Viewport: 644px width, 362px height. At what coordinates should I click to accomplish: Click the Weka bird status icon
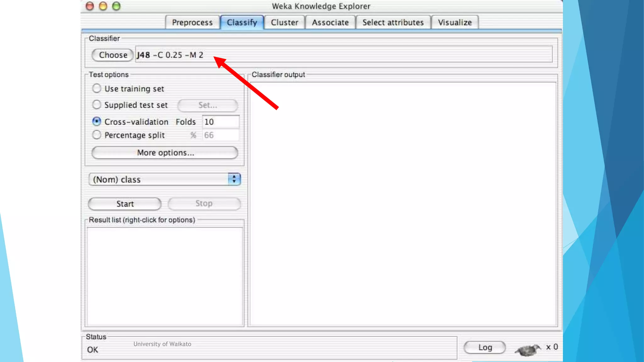tap(528, 349)
